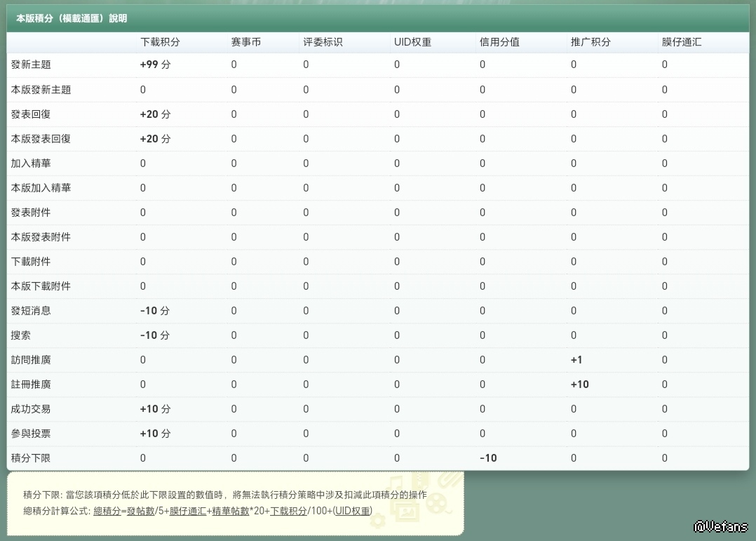Click the 積分下限 explanation note text

[224, 495]
